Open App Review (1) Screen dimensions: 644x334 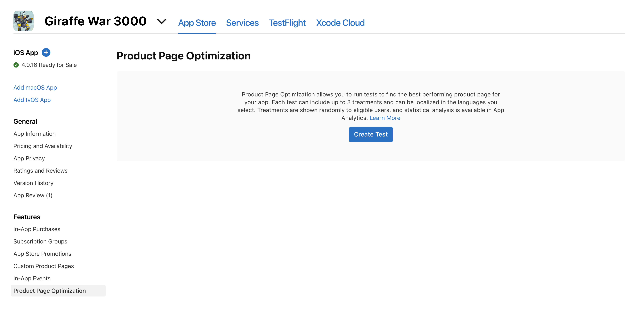(33, 195)
